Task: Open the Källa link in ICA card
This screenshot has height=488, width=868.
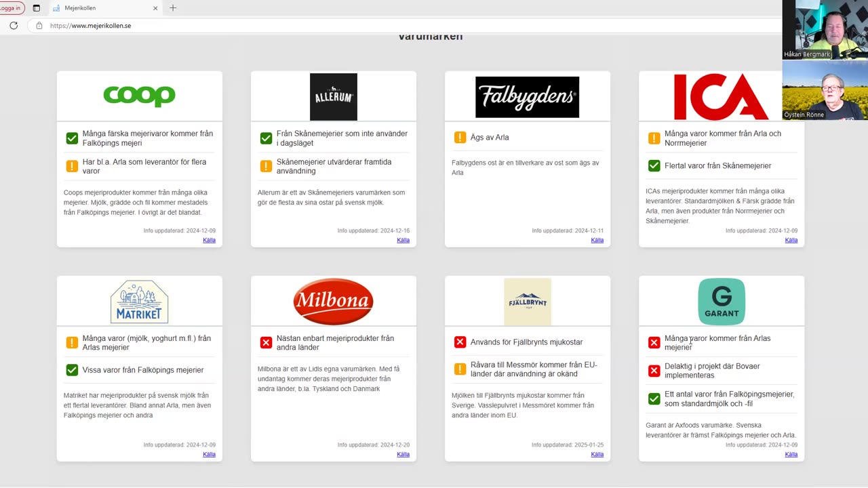Action: click(x=791, y=240)
